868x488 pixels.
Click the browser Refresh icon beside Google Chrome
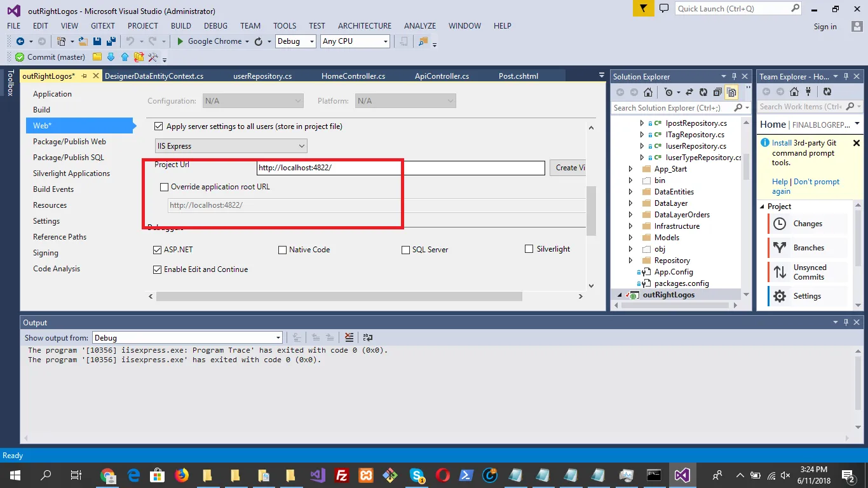(x=258, y=41)
